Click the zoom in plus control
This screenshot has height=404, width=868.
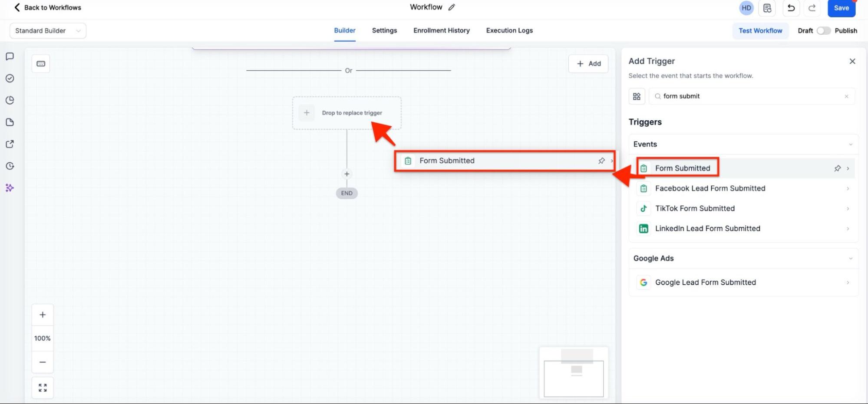[x=43, y=315]
